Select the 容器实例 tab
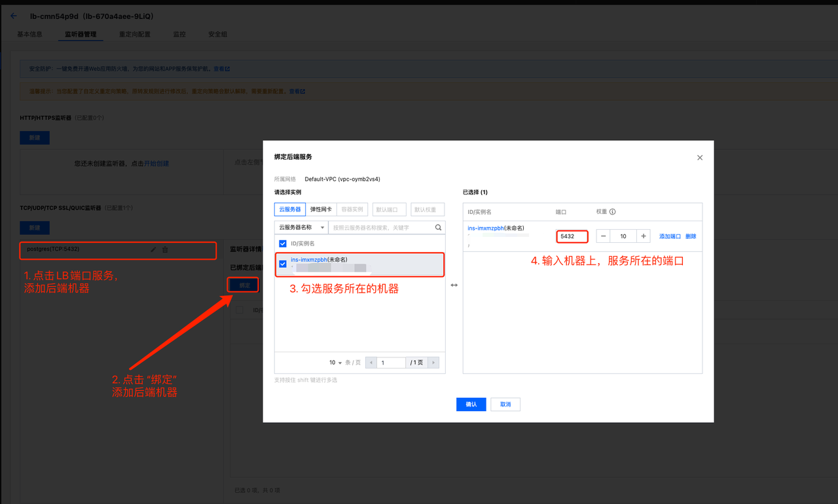Image resolution: width=838 pixels, height=504 pixels. [352, 209]
